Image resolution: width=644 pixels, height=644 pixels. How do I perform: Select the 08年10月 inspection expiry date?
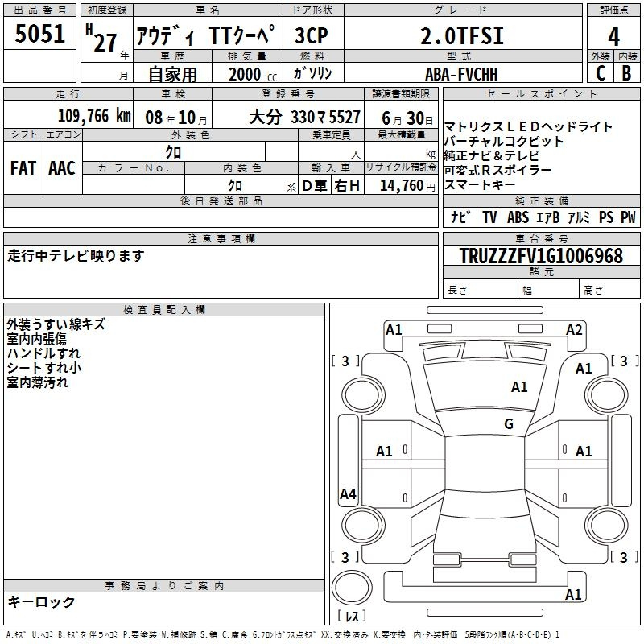point(176,118)
